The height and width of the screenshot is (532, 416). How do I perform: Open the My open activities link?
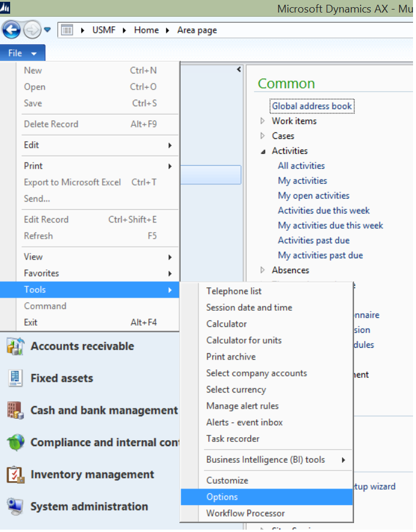pyautogui.click(x=313, y=196)
